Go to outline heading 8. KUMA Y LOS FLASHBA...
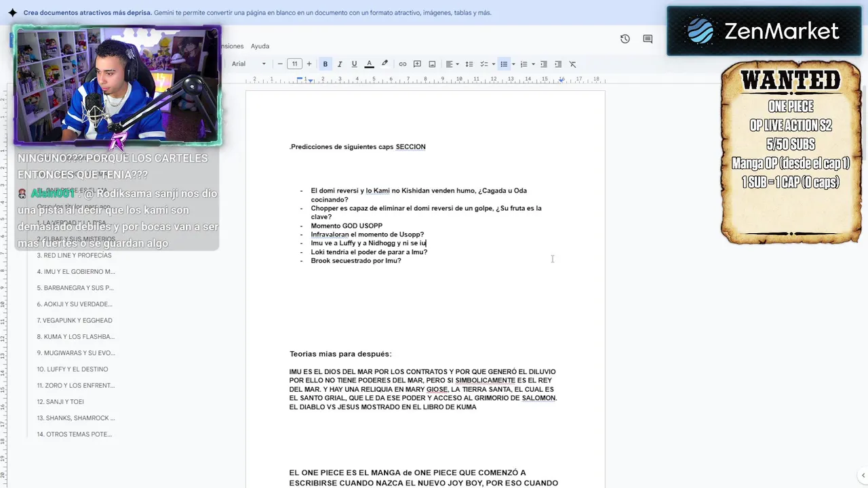The height and width of the screenshot is (488, 868). (76, 337)
